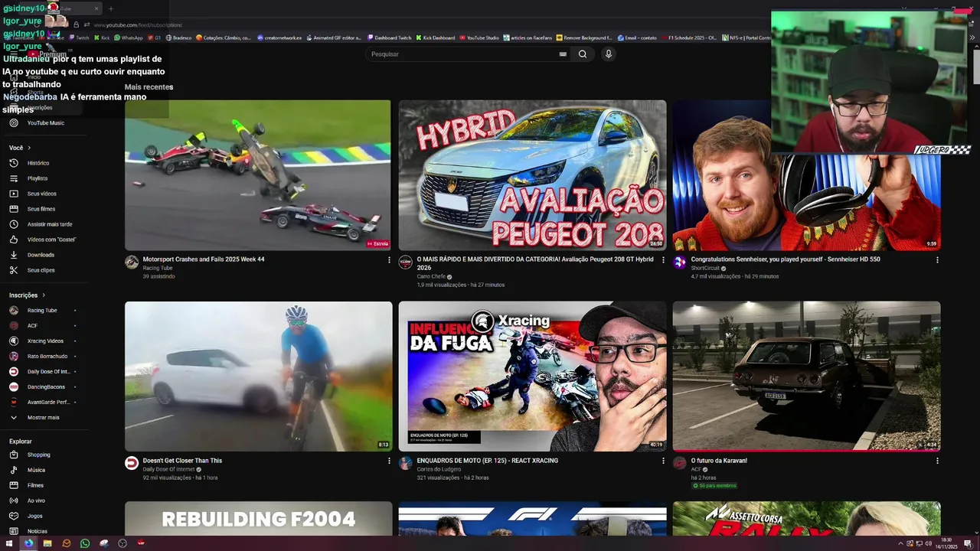Viewport: 980px width, 551px height.
Task: Open Rato Borrachudo subscription
Action: 47,357
